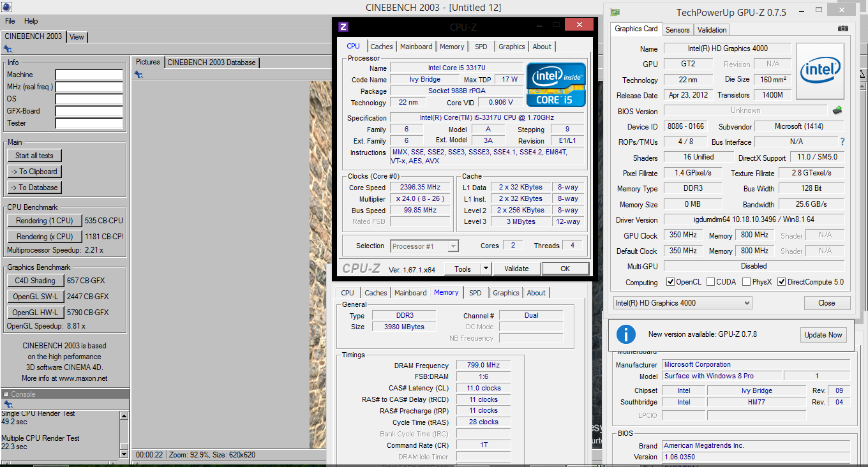Screen dimensions: 868x467
Task: Click the Close button in GPU-Z
Action: (x=827, y=303)
